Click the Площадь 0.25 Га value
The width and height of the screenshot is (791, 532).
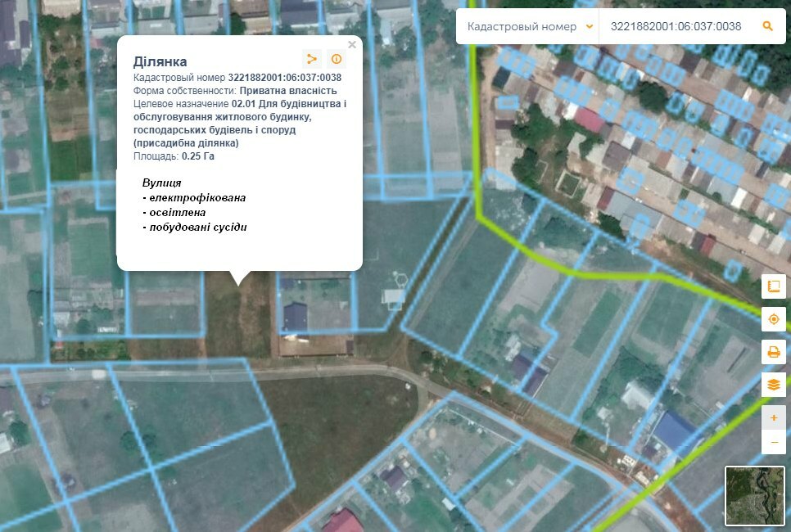coord(198,156)
